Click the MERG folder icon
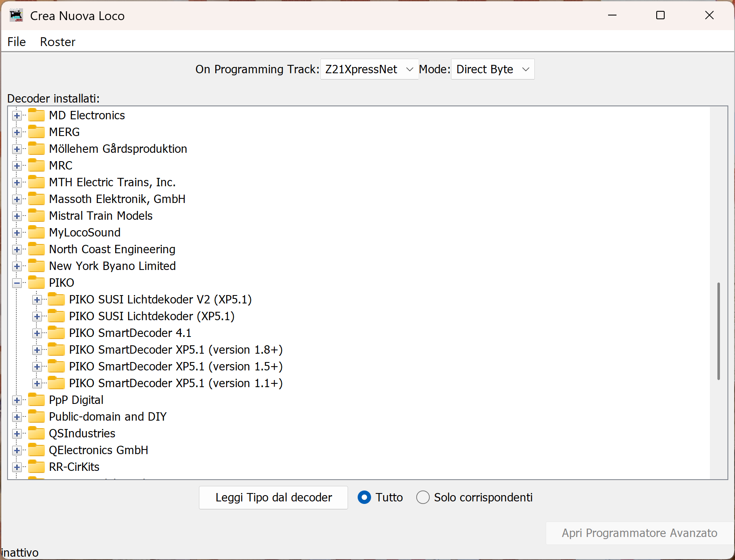Viewport: 735px width, 560px height. pos(36,131)
